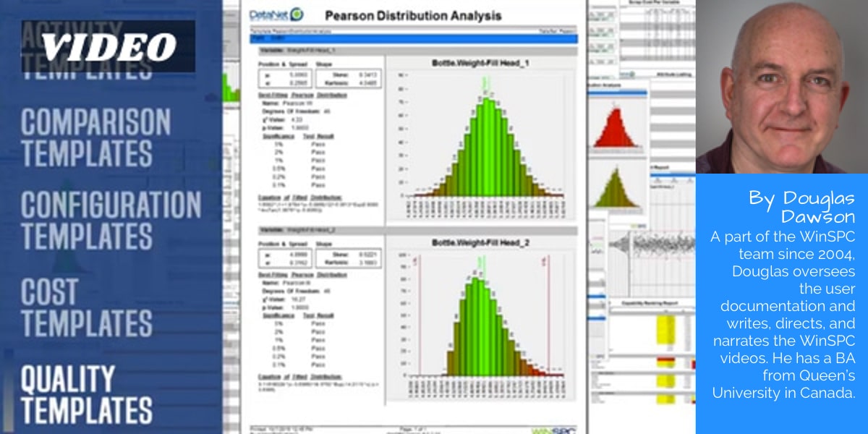Click the Bottle.Weight-Fill Head_2 chart title

(480, 244)
